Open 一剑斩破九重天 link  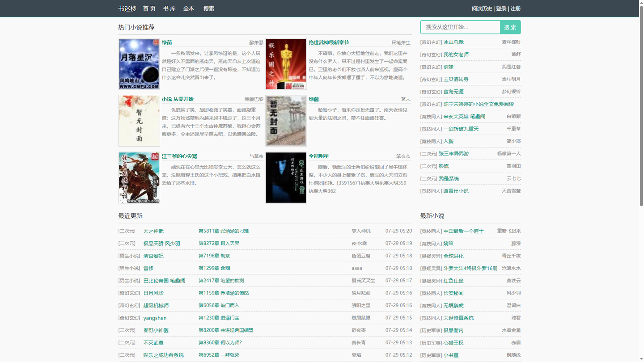point(461,129)
